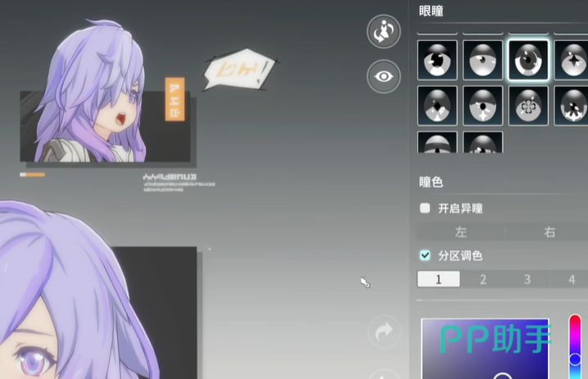Viewport: 588px width, 379px height.
Task: Pick the second pupil in the middle row
Action: pyautogui.click(x=482, y=106)
